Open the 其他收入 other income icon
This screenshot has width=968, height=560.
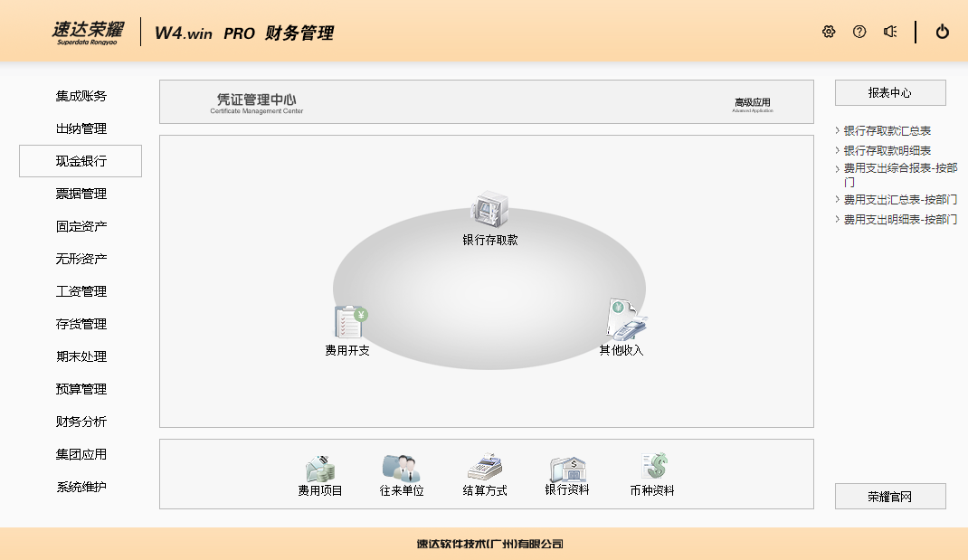(626, 320)
